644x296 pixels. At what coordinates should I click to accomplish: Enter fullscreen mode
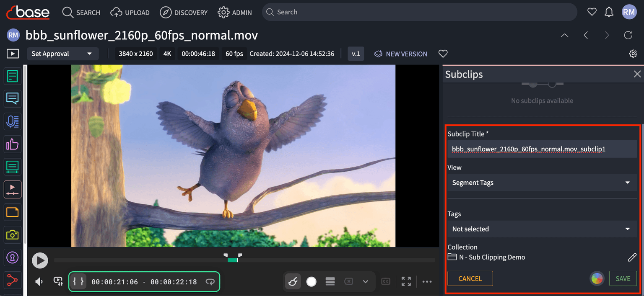406,282
